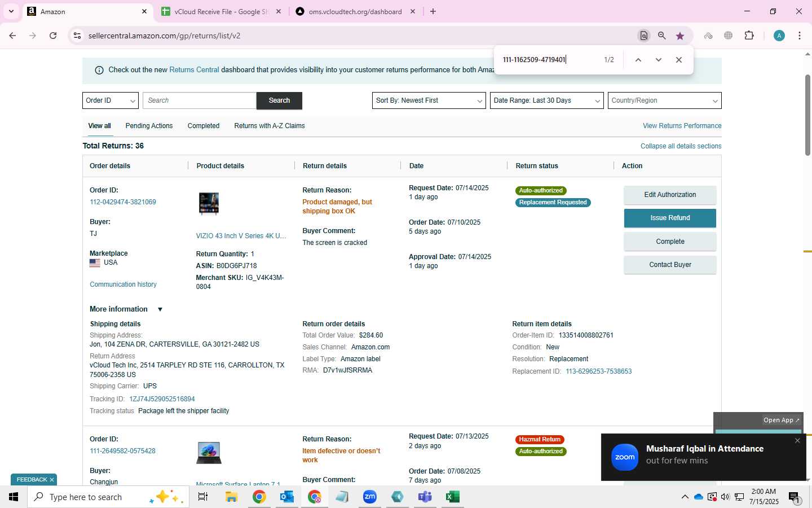Click the browser back arrow
The image size is (812, 508).
(12, 36)
